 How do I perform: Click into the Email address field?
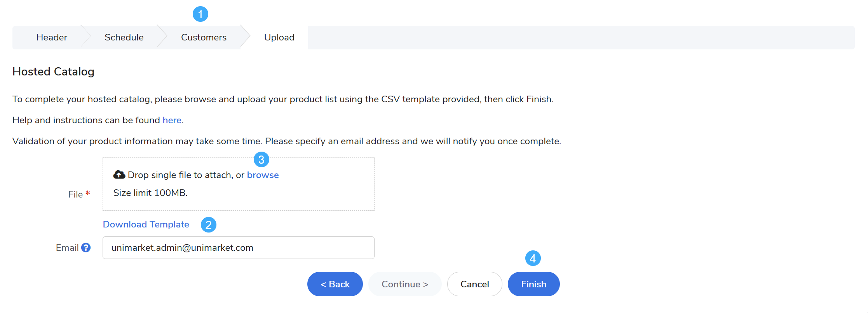point(239,248)
